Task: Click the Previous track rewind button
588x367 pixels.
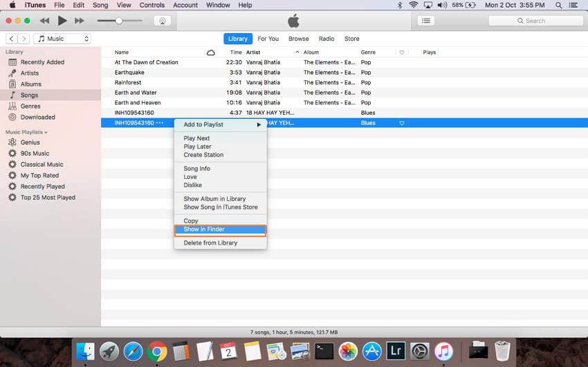Action: [x=44, y=21]
